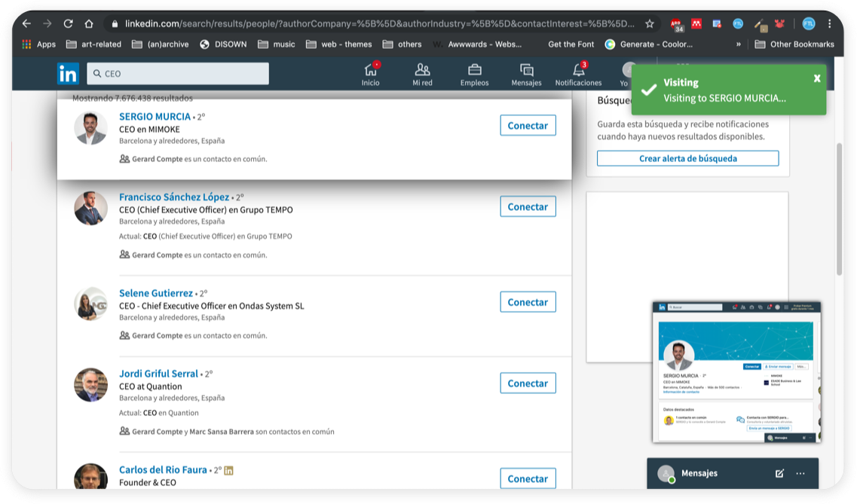Open the web - themes bookmark folder
This screenshot has height=504, width=857.
coord(339,44)
